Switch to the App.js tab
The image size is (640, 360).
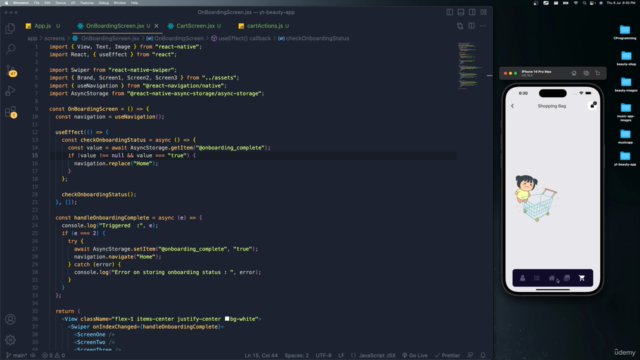click(42, 26)
